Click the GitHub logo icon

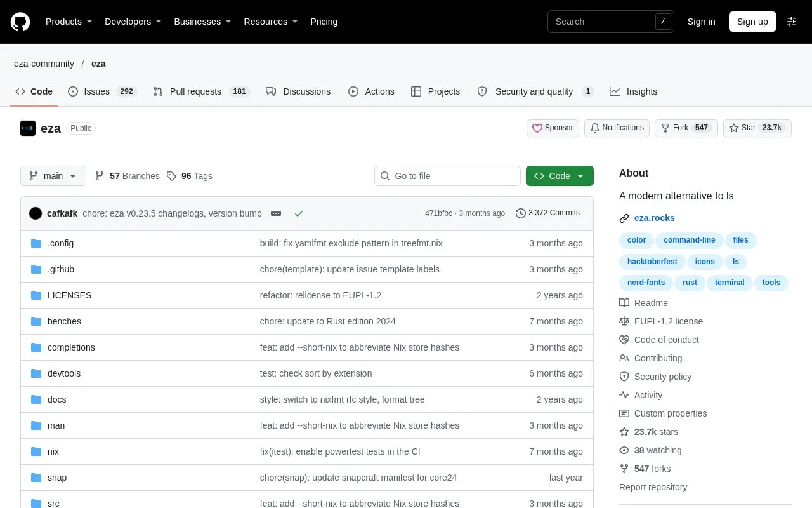(20, 22)
